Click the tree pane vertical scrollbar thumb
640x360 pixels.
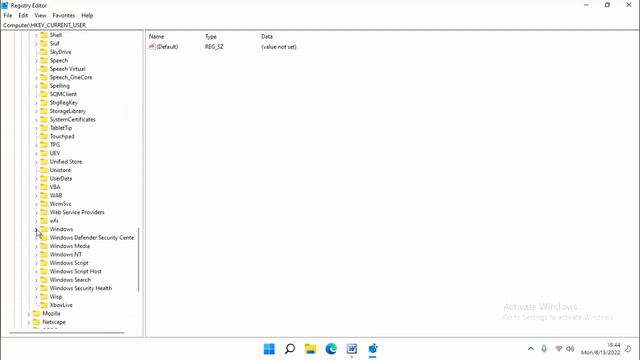[x=139, y=259]
